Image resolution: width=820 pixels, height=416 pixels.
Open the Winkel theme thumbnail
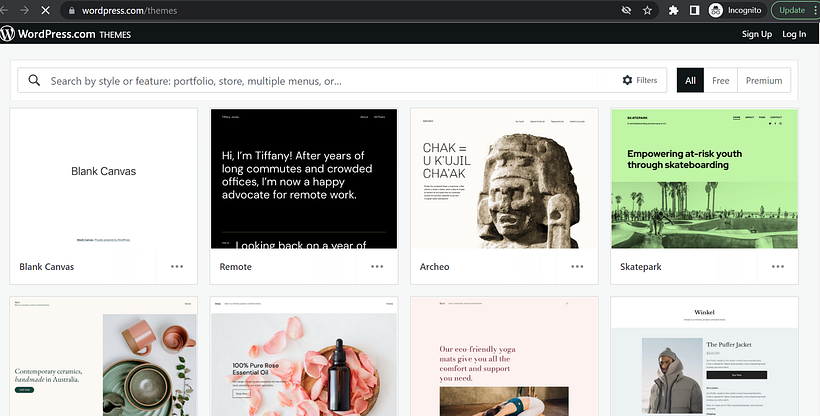(704, 357)
